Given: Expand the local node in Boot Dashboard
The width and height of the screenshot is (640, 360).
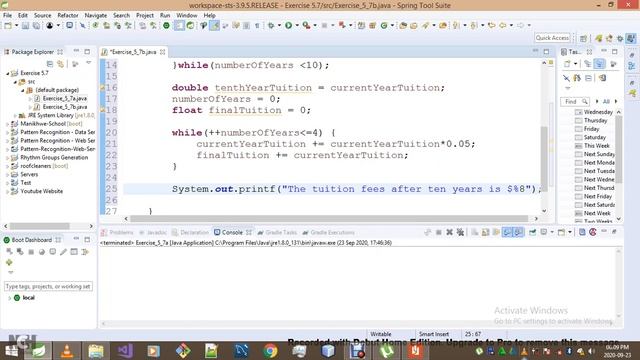Looking at the screenshot, I should (9, 298).
